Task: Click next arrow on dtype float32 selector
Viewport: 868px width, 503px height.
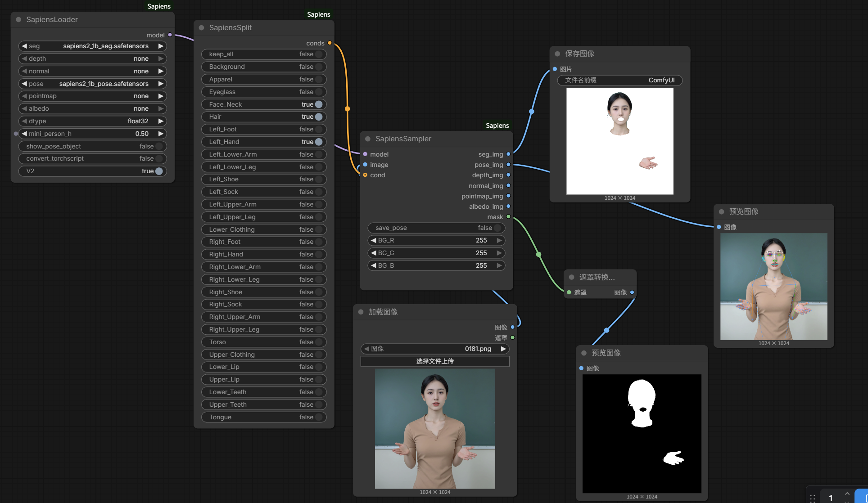Action: pos(161,121)
